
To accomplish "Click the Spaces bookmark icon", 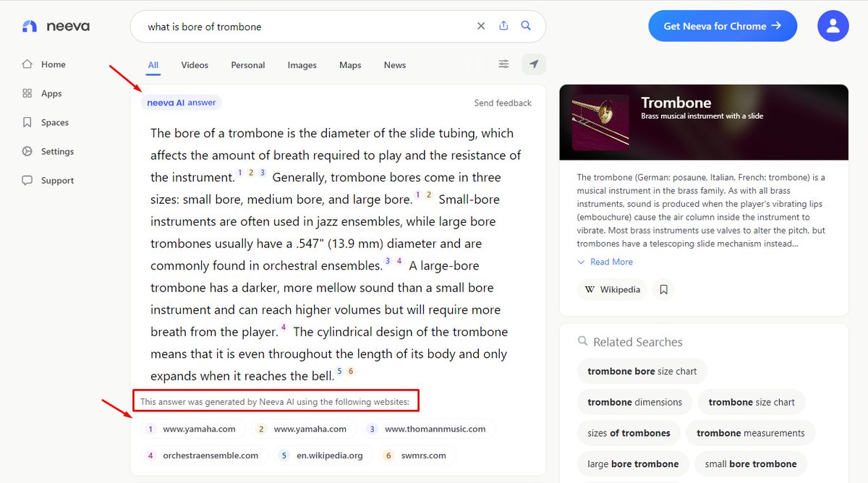I will coord(27,122).
